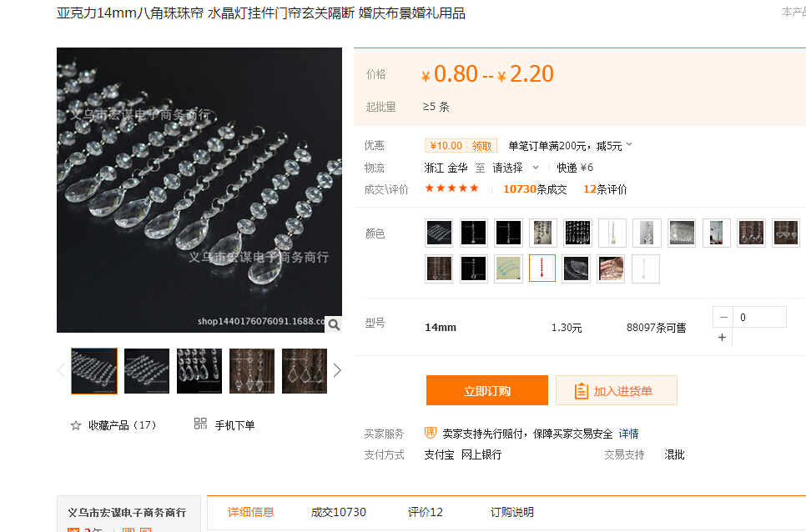Click 加入进货单 add to purchase list
The image size is (806, 532).
click(616, 390)
